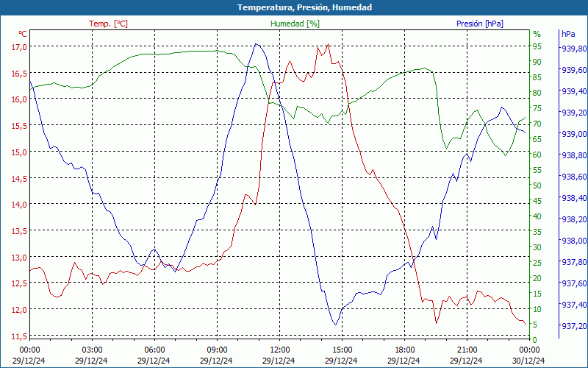The width and height of the screenshot is (588, 368).
Task: Click the '90' humidity axis value
Action: click(537, 62)
